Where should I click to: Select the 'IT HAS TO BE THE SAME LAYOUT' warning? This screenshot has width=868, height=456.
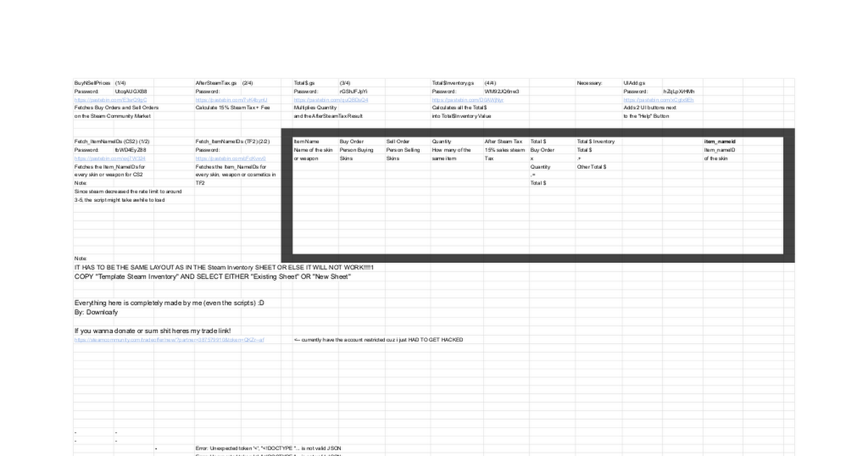224,267
